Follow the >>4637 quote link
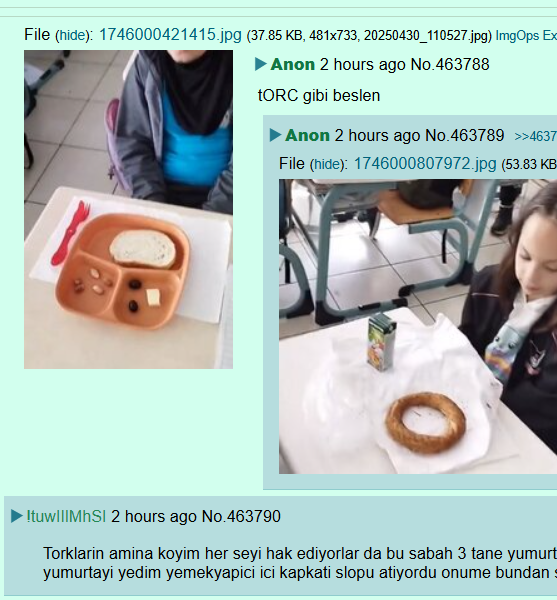Viewport: 557px width, 600px height. click(x=536, y=136)
